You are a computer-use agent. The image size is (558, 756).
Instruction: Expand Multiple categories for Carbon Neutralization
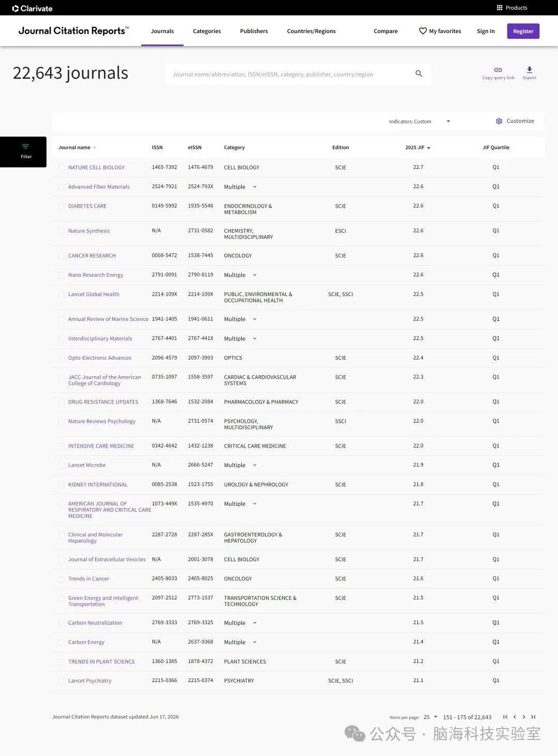pos(254,623)
